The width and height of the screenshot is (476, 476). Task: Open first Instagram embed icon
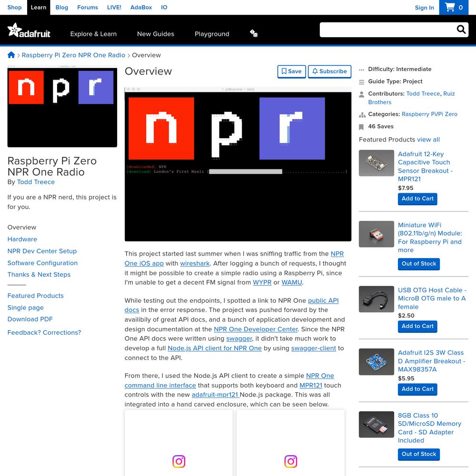(x=178, y=461)
